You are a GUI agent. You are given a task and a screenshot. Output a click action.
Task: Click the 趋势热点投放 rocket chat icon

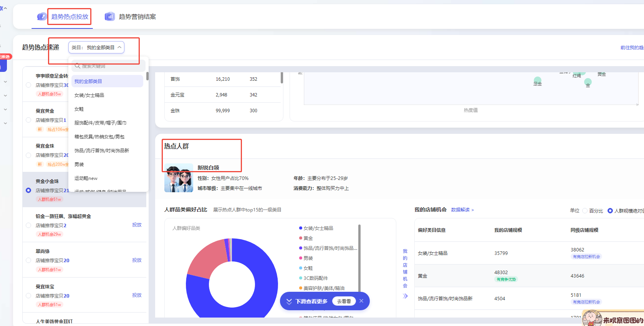pyautogui.click(x=41, y=17)
